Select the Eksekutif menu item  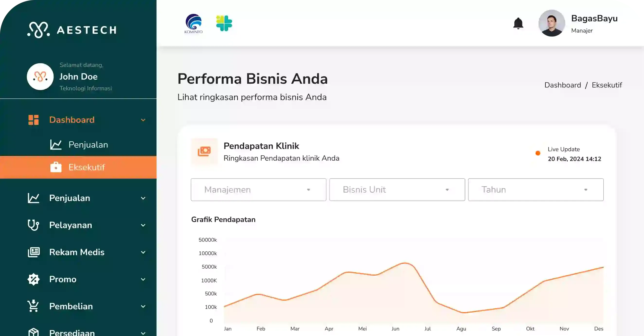click(87, 167)
